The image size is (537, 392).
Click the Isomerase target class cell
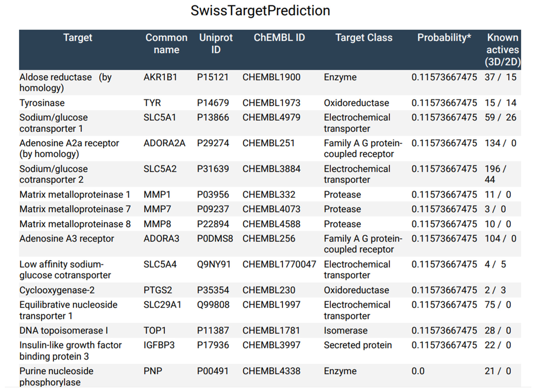346,330
